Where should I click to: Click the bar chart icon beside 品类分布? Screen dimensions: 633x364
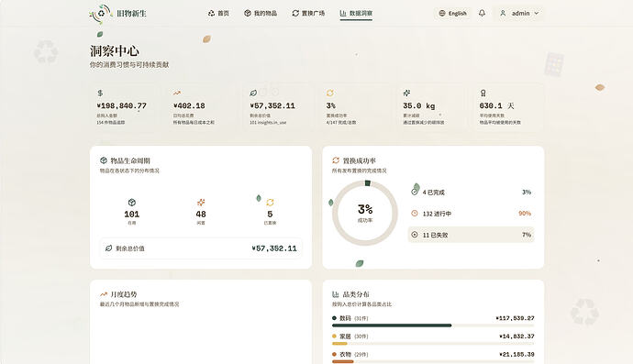(x=336, y=294)
